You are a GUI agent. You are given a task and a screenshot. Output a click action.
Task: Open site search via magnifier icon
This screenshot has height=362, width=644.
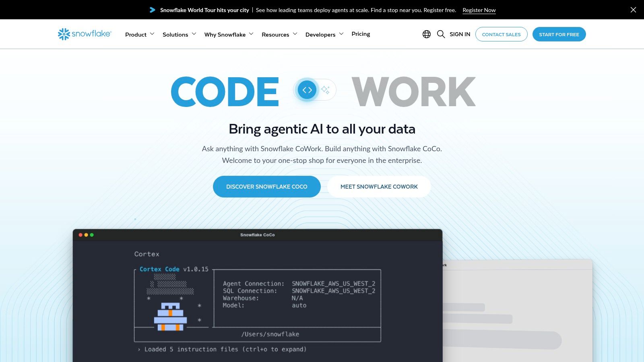click(x=441, y=34)
